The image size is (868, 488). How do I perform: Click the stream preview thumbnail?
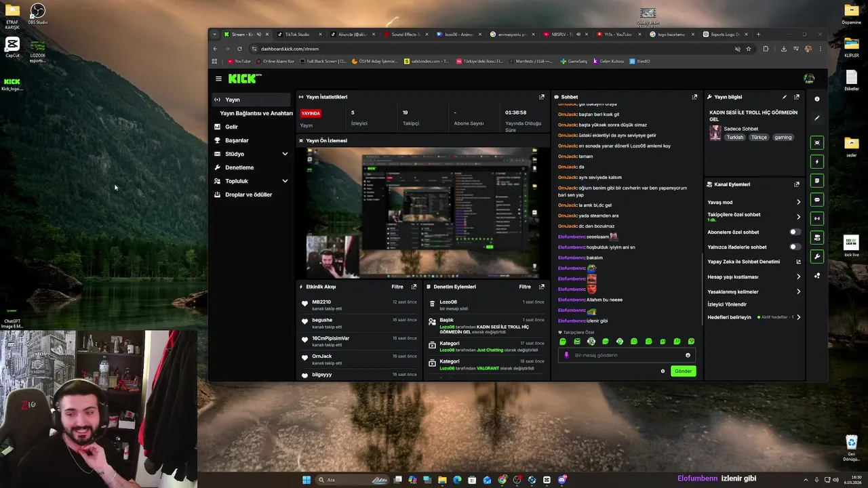click(x=422, y=212)
